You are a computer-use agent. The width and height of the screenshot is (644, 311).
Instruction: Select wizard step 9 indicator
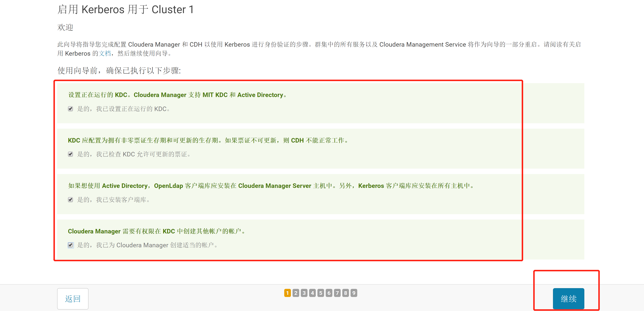354,293
